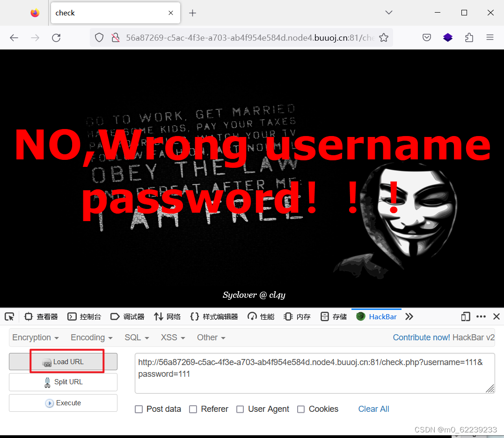Image resolution: width=504 pixels, height=438 pixels.
Task: Open a new tab with the plus button
Action: point(192,13)
